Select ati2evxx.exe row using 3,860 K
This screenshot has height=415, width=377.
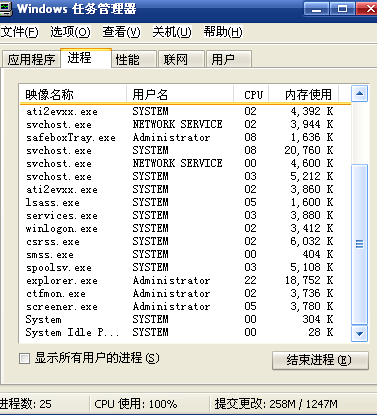(x=185, y=189)
